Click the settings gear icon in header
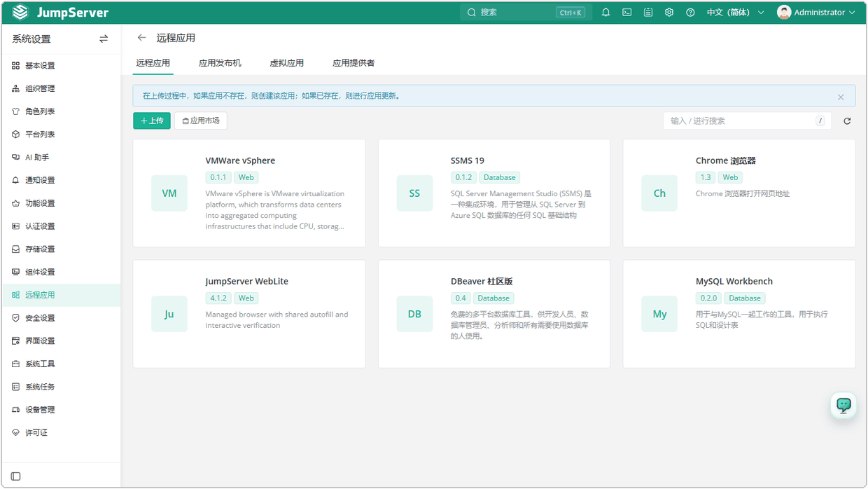Image resolution: width=868 pixels, height=489 pixels. point(669,13)
